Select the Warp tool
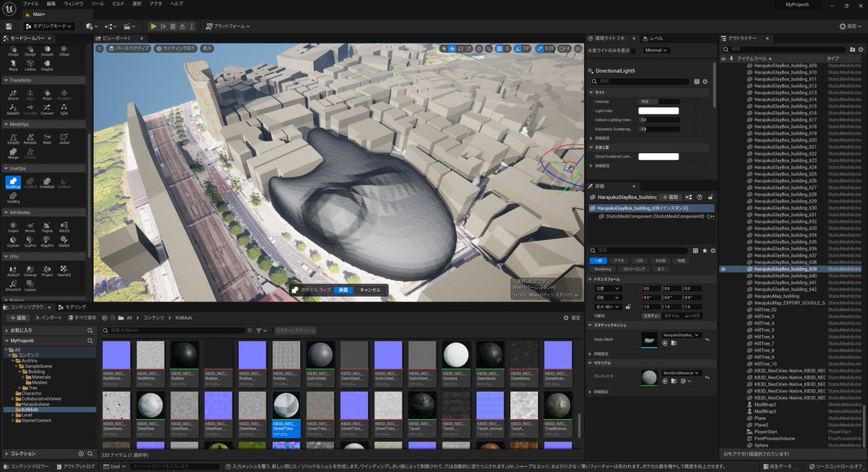This screenshot has height=472, width=868. (x=13, y=66)
